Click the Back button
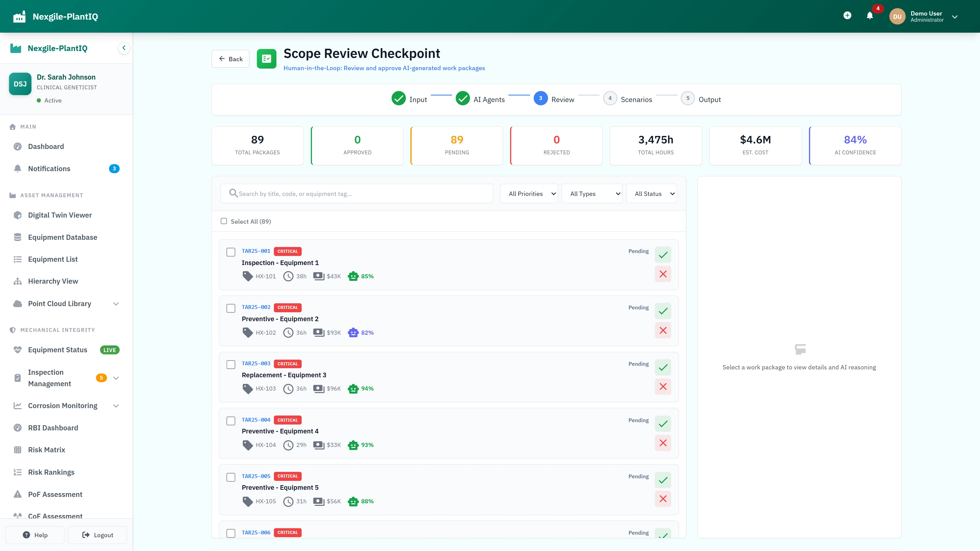This screenshot has width=980, height=551. click(x=230, y=59)
